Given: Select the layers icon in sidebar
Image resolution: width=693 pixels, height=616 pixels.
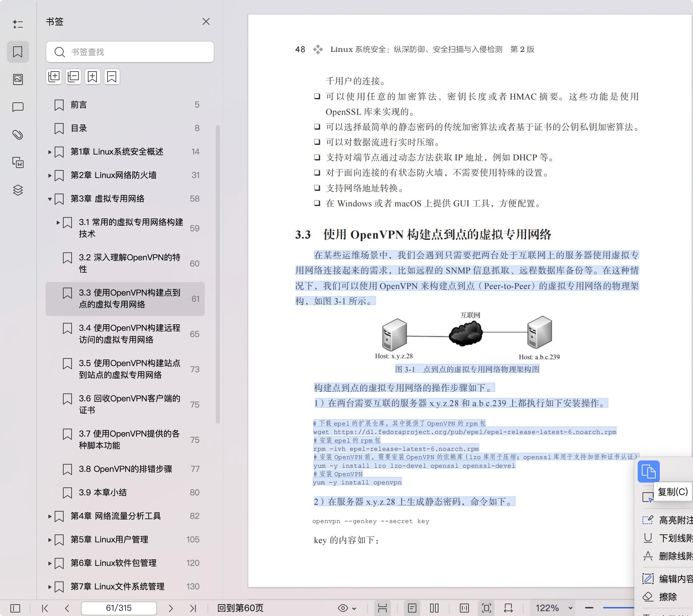Looking at the screenshot, I should (18, 190).
